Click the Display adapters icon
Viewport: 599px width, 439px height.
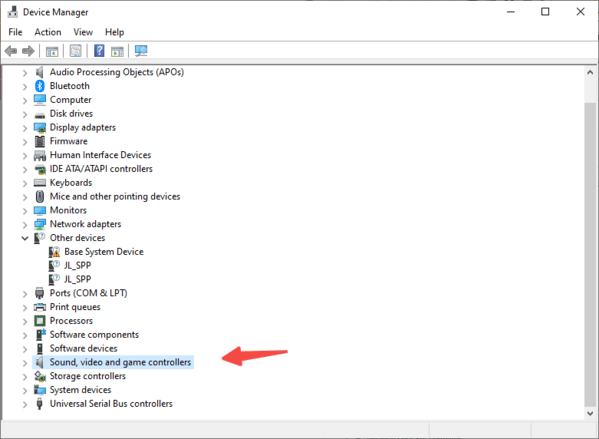[40, 128]
